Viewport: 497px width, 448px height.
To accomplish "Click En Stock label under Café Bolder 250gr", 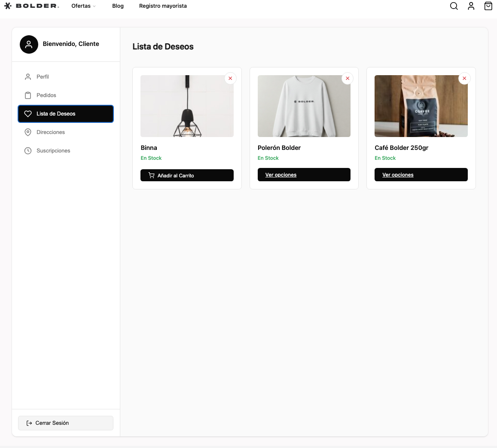I will [x=385, y=158].
